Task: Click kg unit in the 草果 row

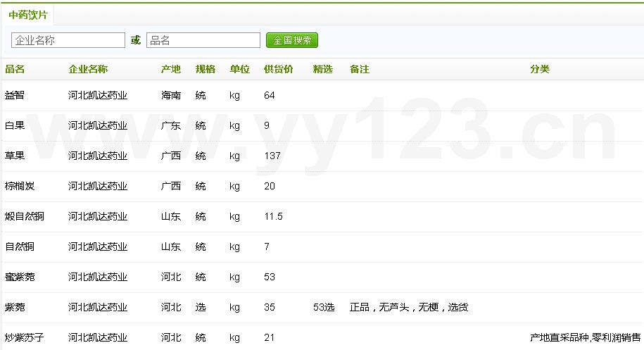Action: pyautogui.click(x=234, y=156)
